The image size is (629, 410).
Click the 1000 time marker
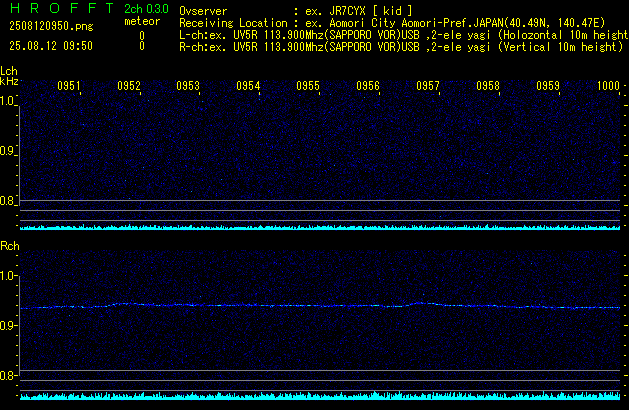click(x=609, y=86)
